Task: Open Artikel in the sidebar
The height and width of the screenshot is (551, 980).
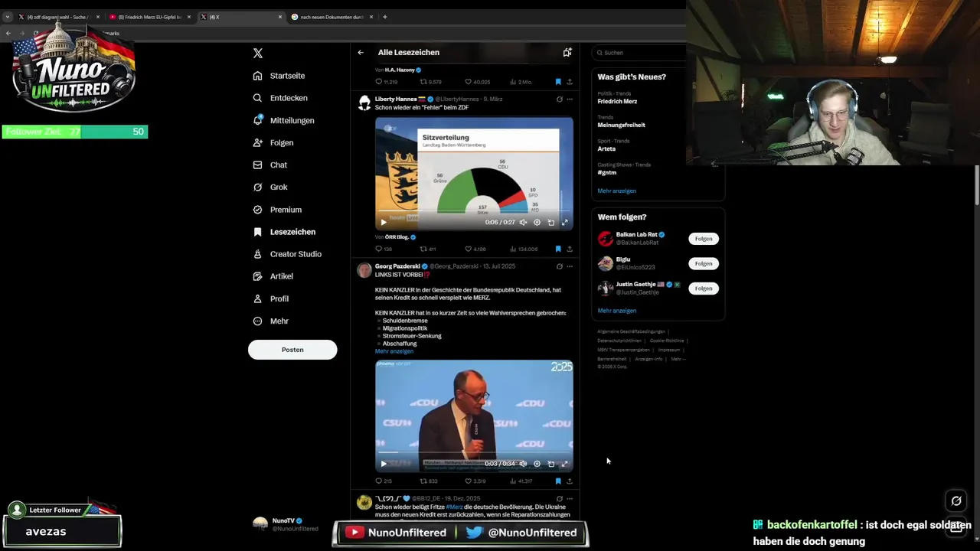Action: click(273, 276)
